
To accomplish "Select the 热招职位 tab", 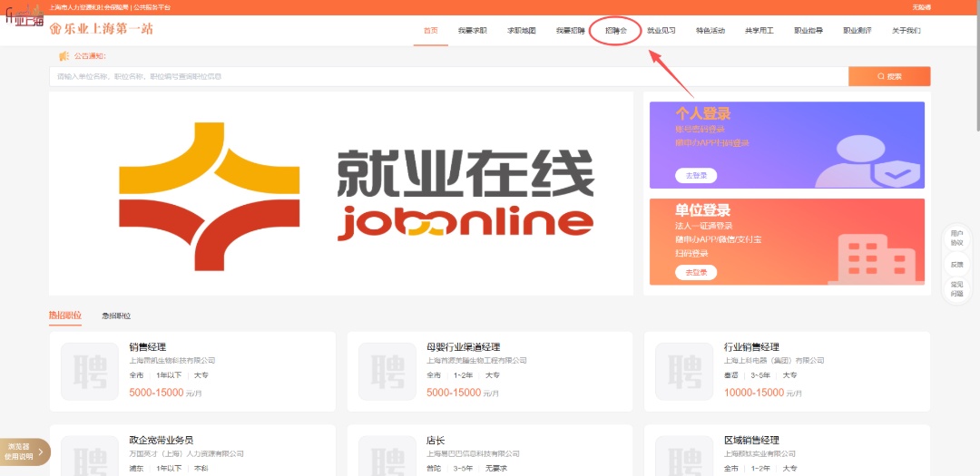I will click(65, 316).
